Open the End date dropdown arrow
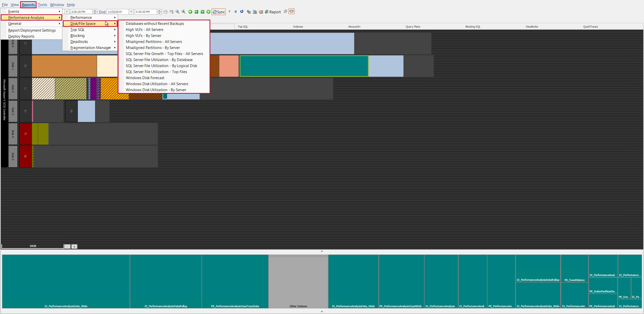Screen dimensions: 644x314 131,12
